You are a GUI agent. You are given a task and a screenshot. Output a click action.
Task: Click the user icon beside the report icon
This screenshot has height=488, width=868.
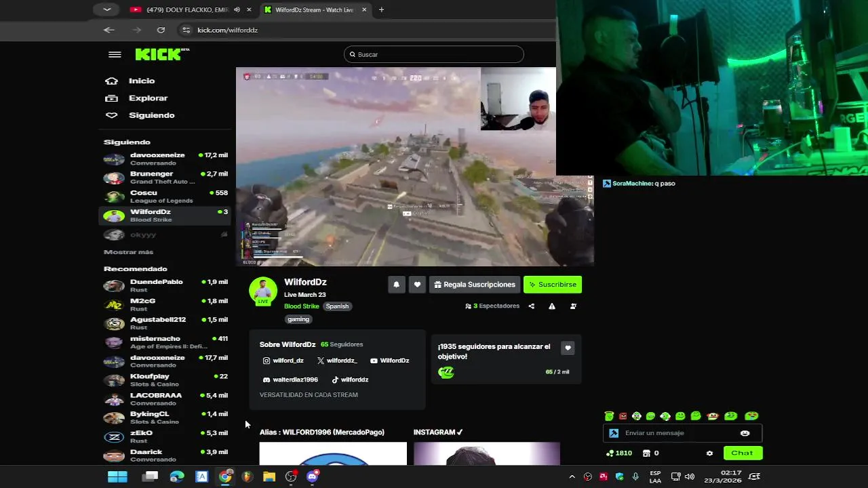tap(573, 306)
